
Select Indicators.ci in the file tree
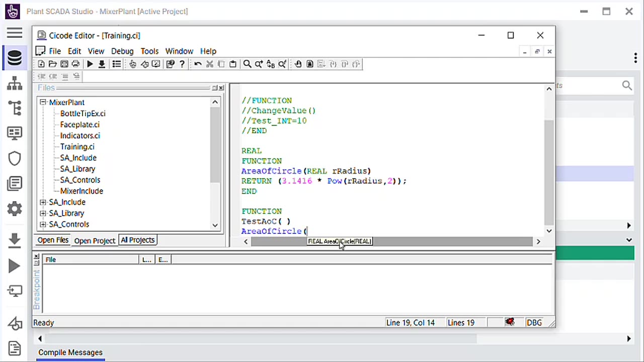80,136
